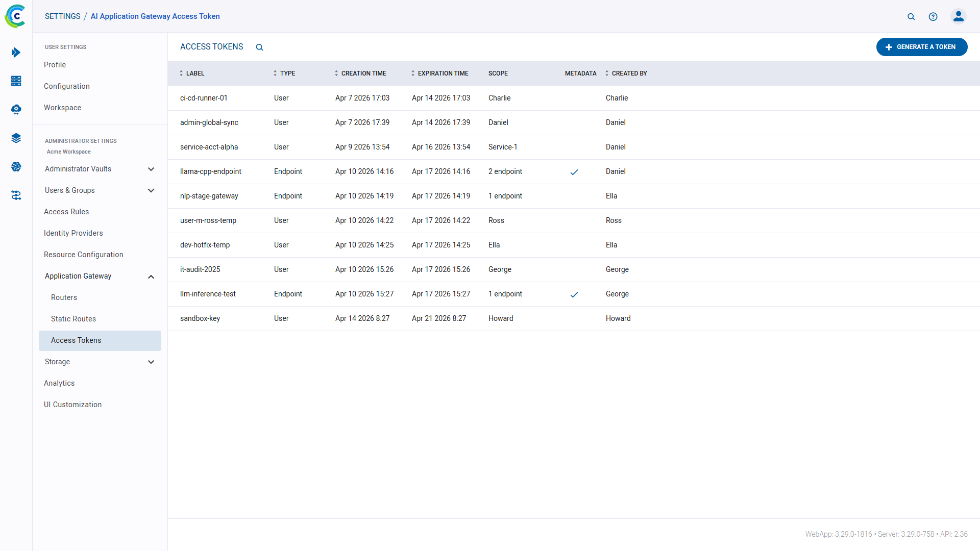The image size is (980, 551).
Task: Expand Storage section
Action: point(100,362)
